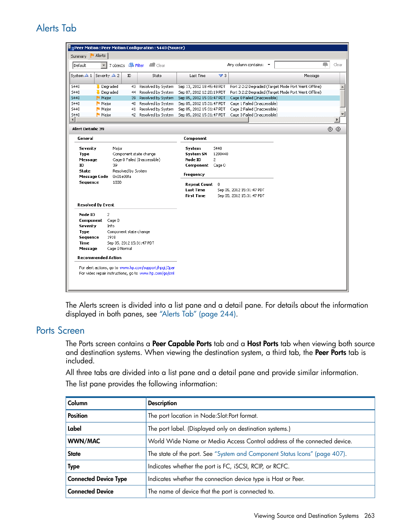Click the 'Connected Device Type' table cell
This screenshot has width=399, height=532.
pyautogui.click(x=106, y=479)
